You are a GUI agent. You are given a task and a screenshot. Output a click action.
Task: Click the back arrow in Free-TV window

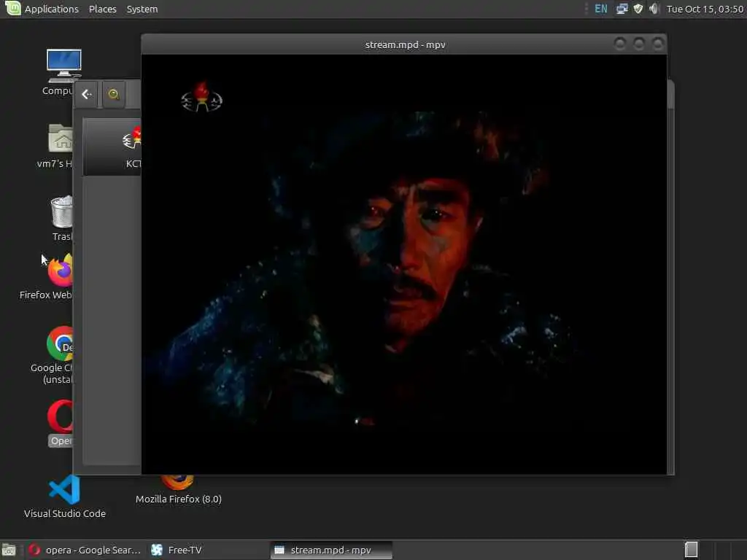(86, 94)
